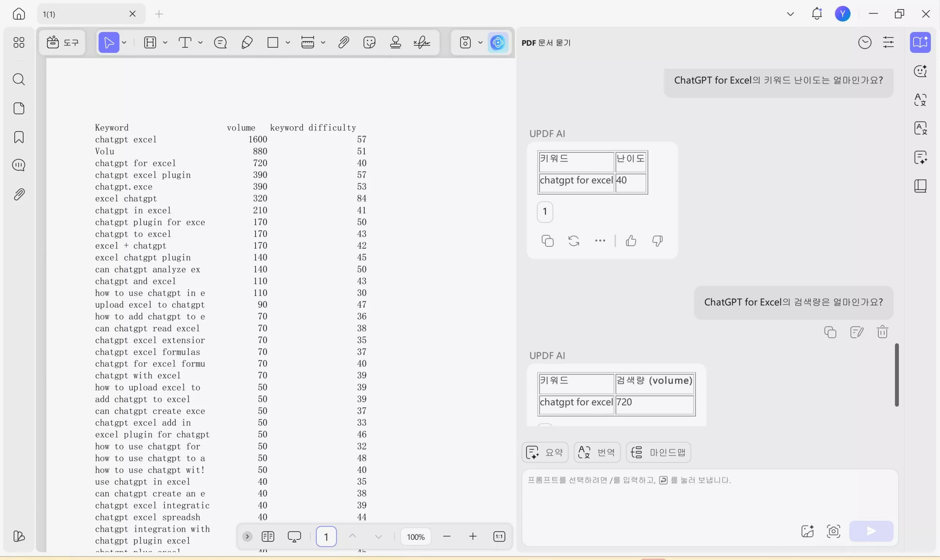Open the thumbnails grid panel in left sidebar
940x560 pixels.
(x=19, y=42)
